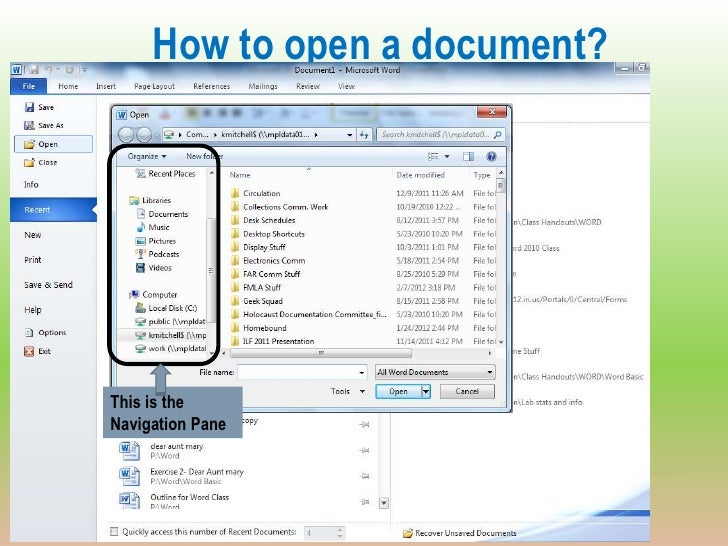The image size is (728, 546).
Task: Open Documents library in navigation pane
Action: (x=162, y=214)
